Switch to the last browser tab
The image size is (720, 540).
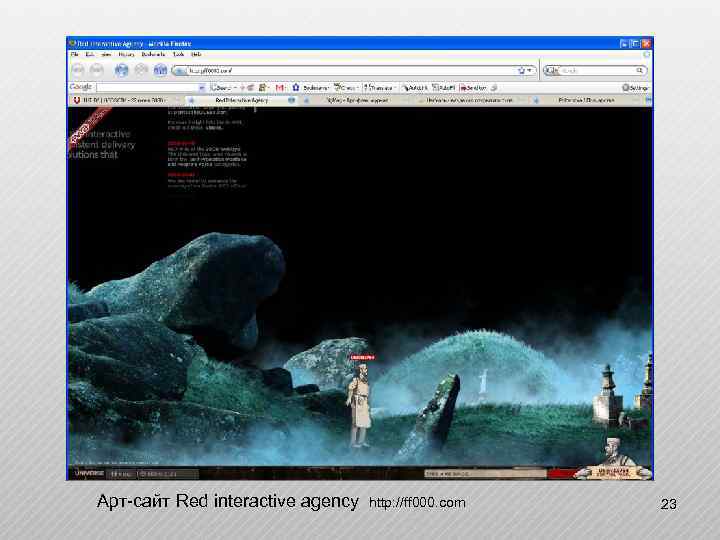pyautogui.click(x=586, y=100)
